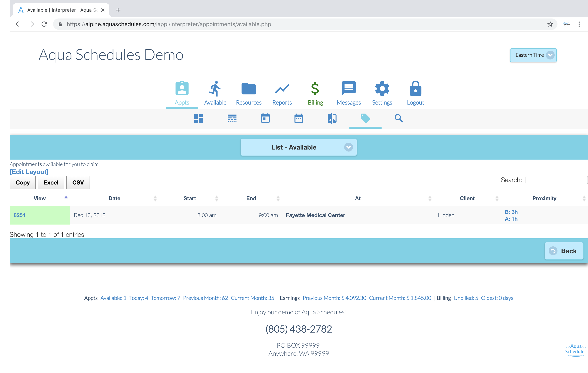588x373 pixels.
Task: Open Previous Month earnings $ 4,092.30 link
Action: click(x=334, y=298)
